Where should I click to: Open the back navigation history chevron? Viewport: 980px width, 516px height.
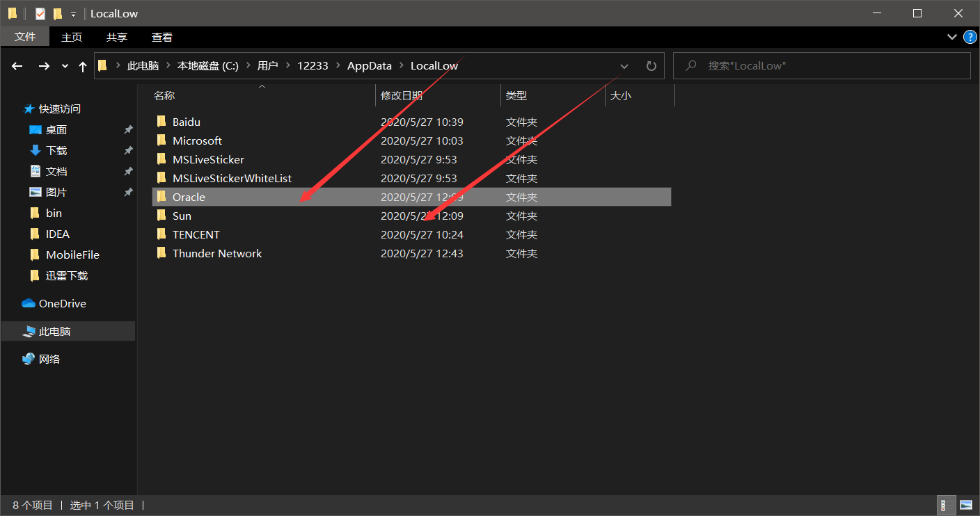64,65
